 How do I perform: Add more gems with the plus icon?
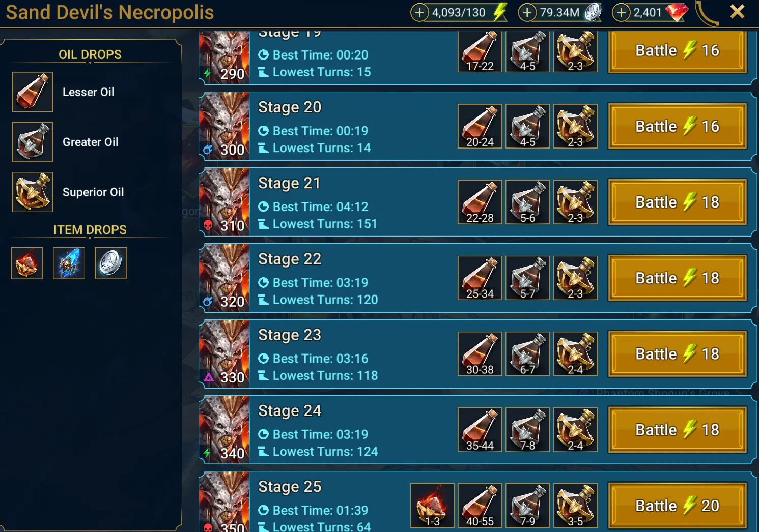621,12
